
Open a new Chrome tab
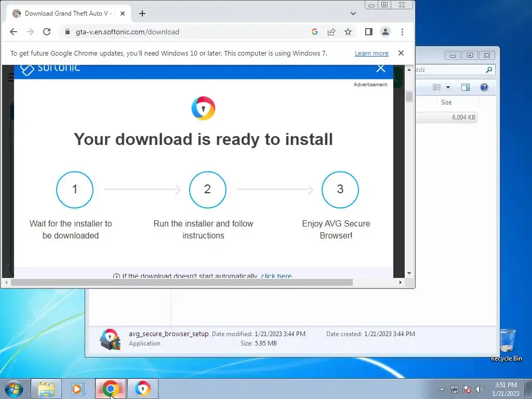click(x=142, y=14)
